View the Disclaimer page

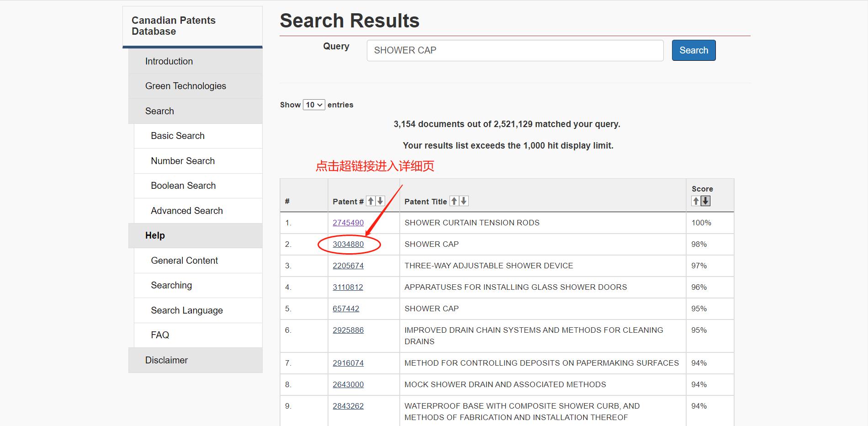pyautogui.click(x=166, y=360)
